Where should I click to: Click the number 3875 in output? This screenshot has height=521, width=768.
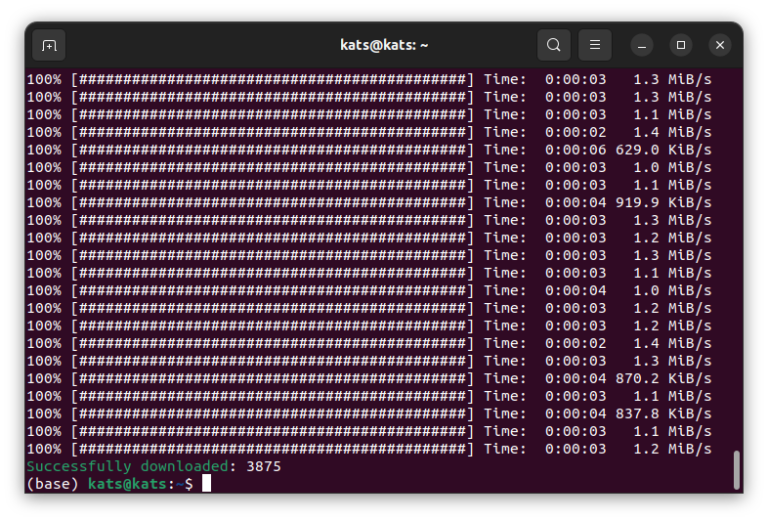pos(263,467)
